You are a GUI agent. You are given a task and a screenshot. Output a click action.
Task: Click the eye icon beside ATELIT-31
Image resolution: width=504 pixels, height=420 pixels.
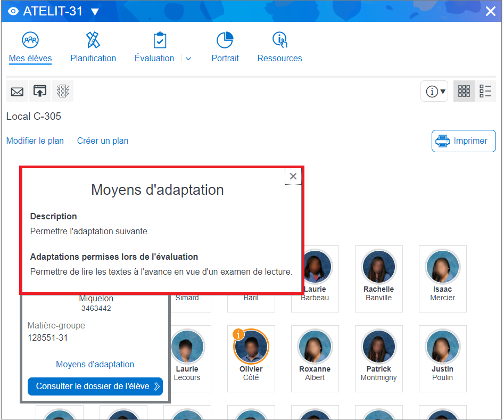click(13, 12)
